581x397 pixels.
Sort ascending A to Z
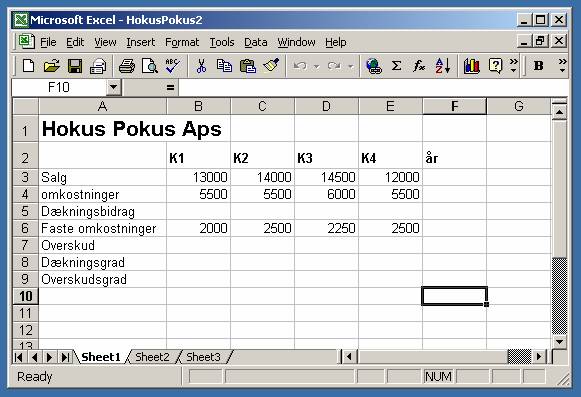(x=443, y=66)
